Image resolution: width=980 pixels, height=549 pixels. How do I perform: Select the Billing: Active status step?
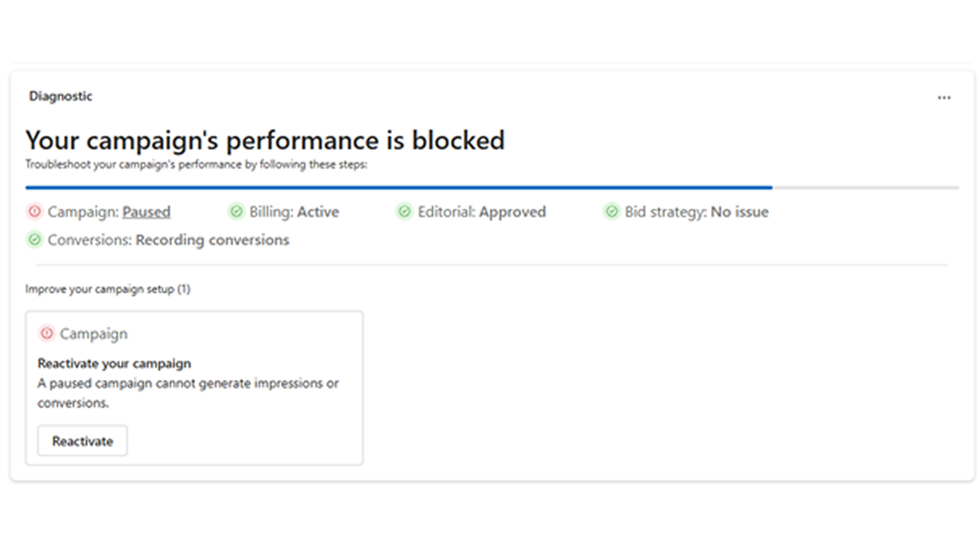click(x=294, y=212)
